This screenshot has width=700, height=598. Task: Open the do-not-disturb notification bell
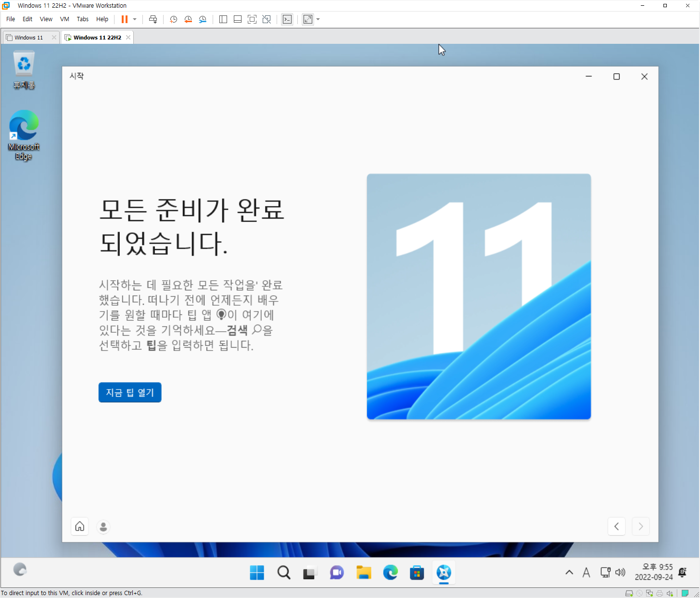(x=683, y=572)
